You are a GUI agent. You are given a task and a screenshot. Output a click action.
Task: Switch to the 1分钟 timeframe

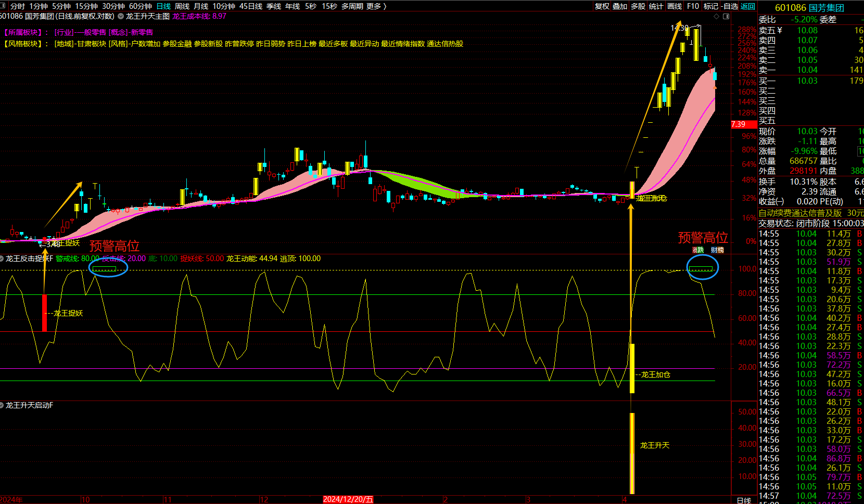(39, 6)
